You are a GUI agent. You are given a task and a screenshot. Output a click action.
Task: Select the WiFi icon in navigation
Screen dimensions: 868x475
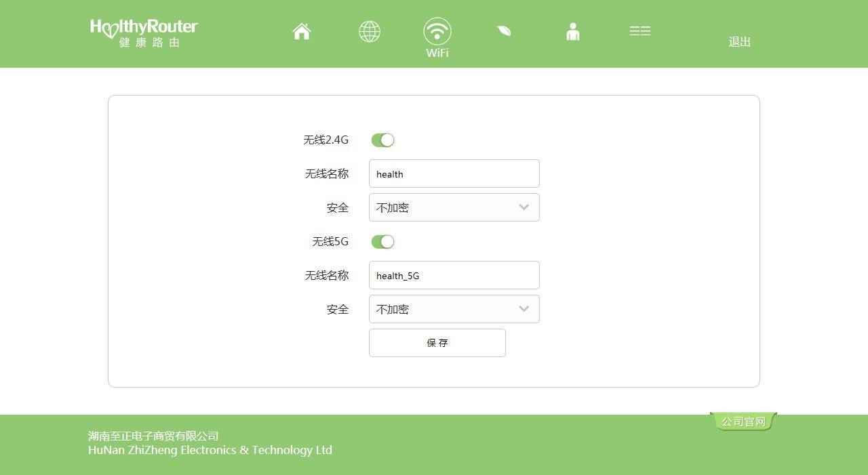437,31
